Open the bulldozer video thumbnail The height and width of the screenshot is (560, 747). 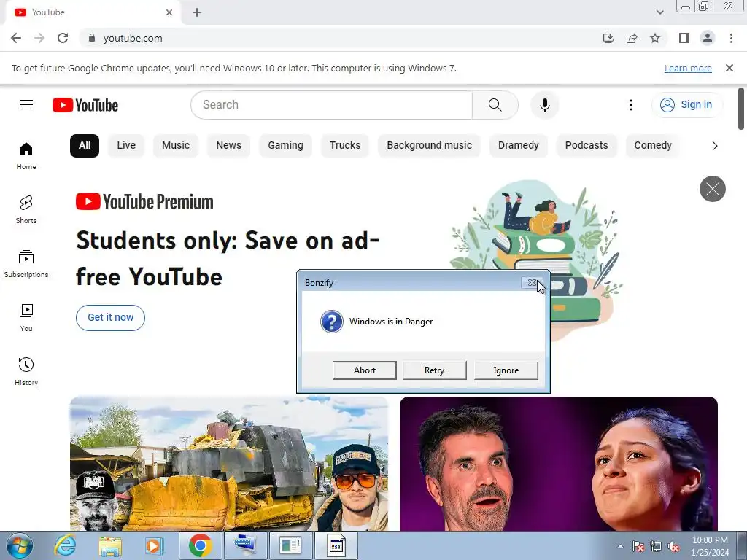pyautogui.click(x=229, y=463)
